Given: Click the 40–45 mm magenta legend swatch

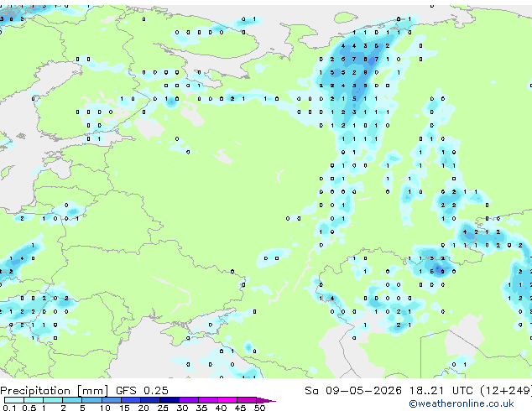Looking at the screenshot, I should (227, 400).
